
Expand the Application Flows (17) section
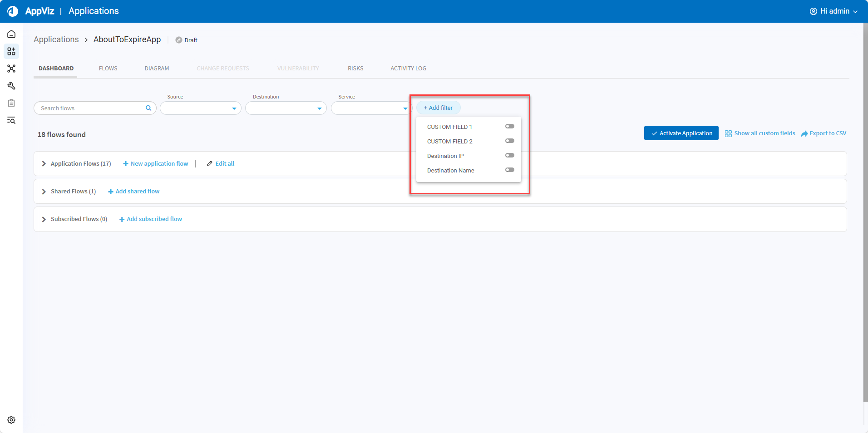(x=44, y=164)
